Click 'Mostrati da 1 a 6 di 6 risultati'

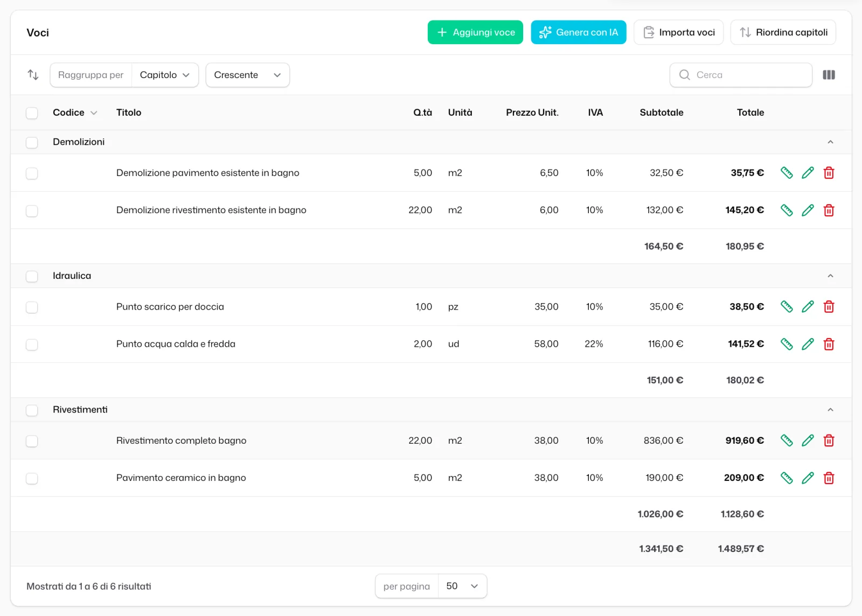pyautogui.click(x=89, y=586)
